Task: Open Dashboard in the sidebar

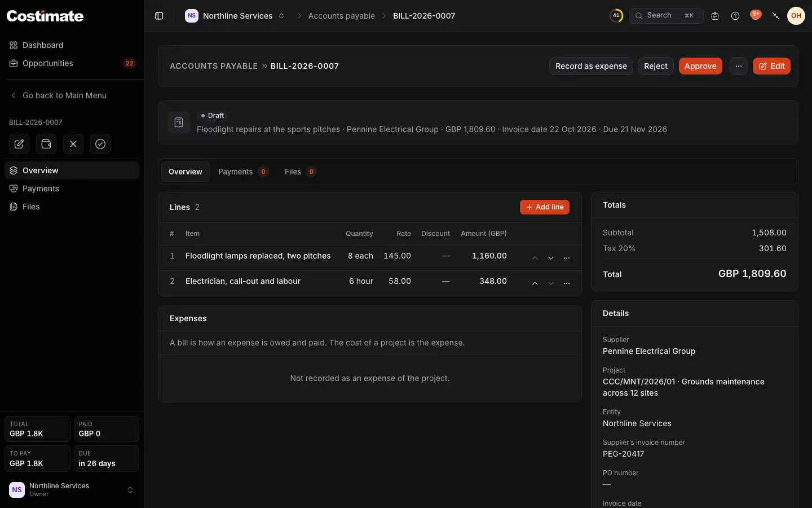Action: [72, 45]
